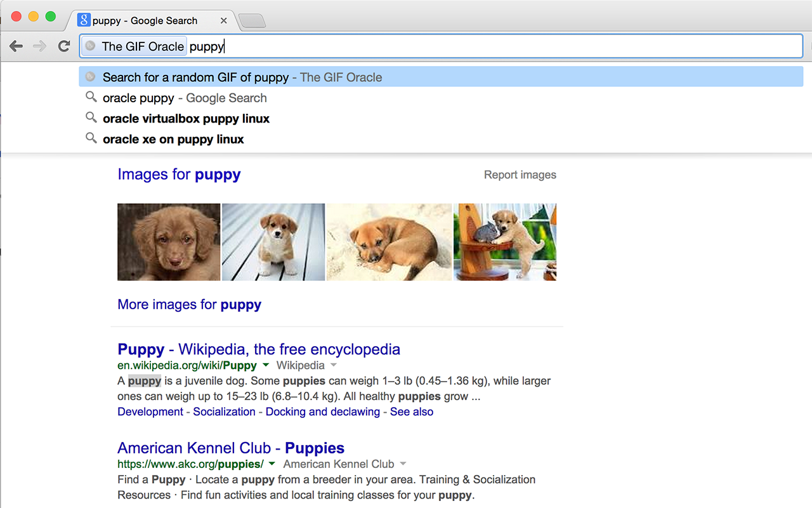Click the Google favicon on the tab
The image size is (812, 508).
84,20
